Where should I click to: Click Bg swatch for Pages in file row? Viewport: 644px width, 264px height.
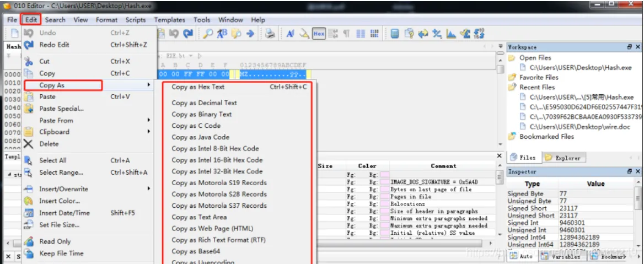coord(384,196)
